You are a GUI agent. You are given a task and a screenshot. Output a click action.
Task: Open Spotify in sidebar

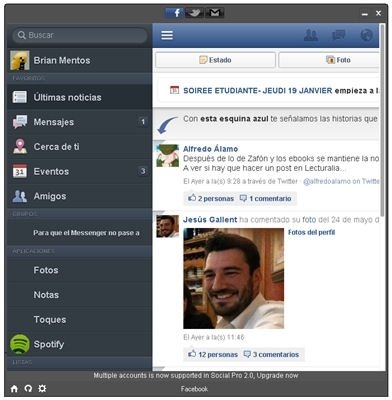click(80, 344)
